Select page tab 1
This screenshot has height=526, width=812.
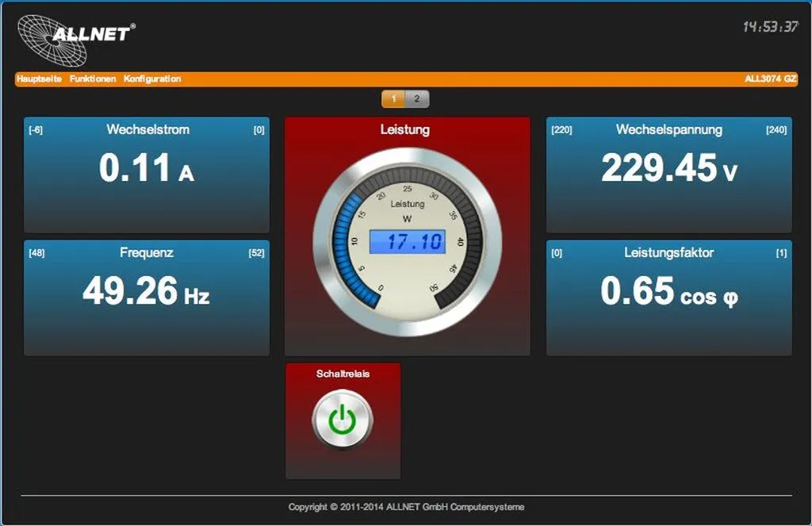click(x=393, y=99)
